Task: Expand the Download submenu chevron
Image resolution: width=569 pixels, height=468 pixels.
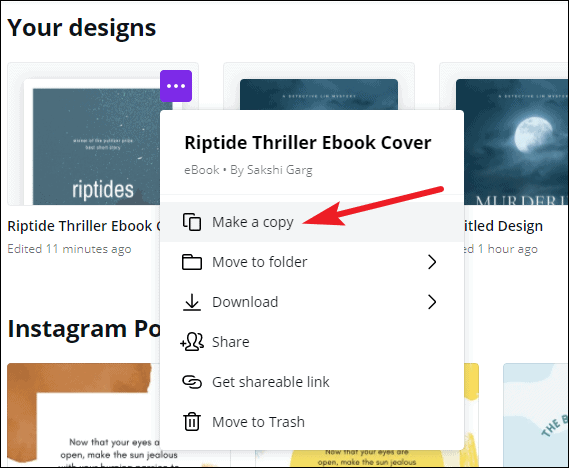Action: pyautogui.click(x=432, y=302)
